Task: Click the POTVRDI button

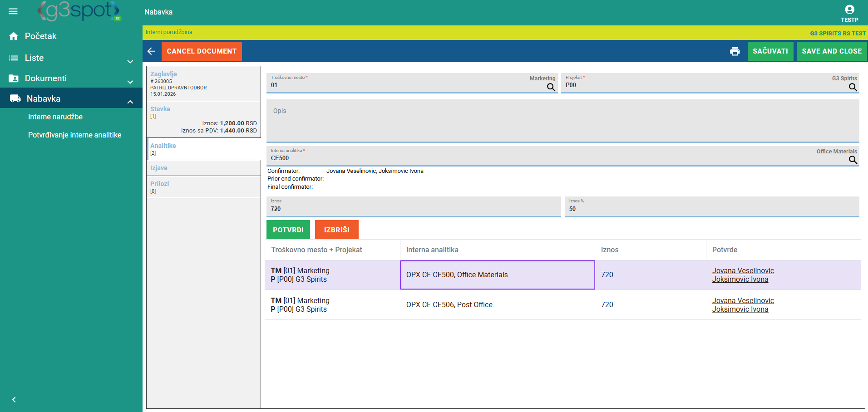Action: click(288, 230)
